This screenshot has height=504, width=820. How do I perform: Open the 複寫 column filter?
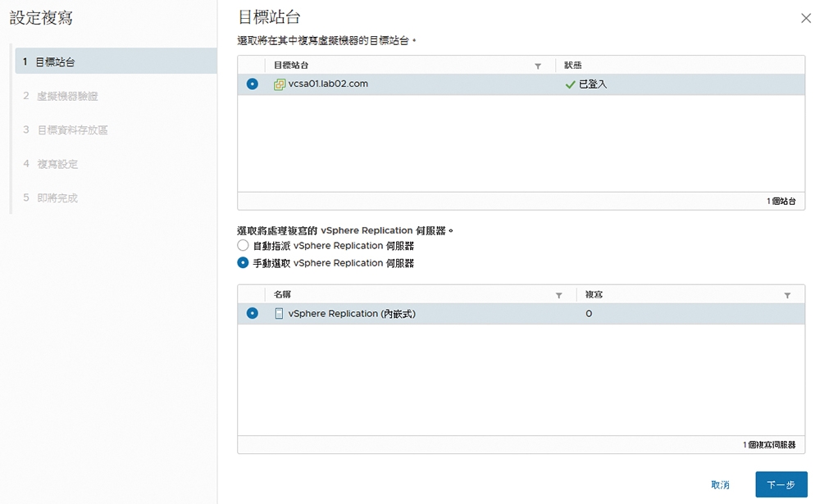tap(787, 295)
